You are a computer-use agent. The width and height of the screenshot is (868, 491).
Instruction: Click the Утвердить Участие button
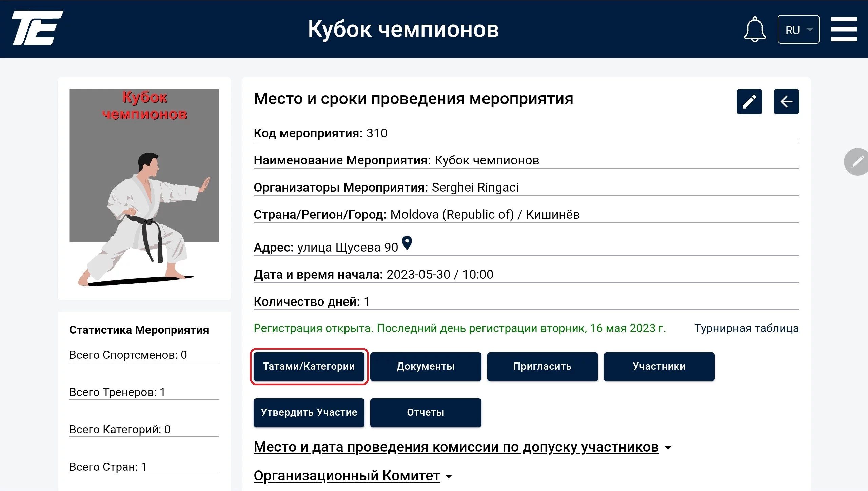pos(309,413)
